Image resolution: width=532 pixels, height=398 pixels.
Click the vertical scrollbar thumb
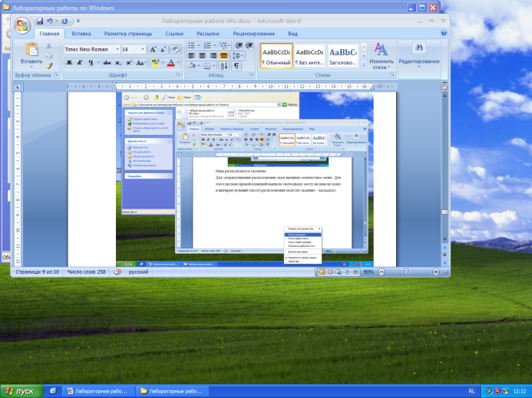click(x=444, y=212)
